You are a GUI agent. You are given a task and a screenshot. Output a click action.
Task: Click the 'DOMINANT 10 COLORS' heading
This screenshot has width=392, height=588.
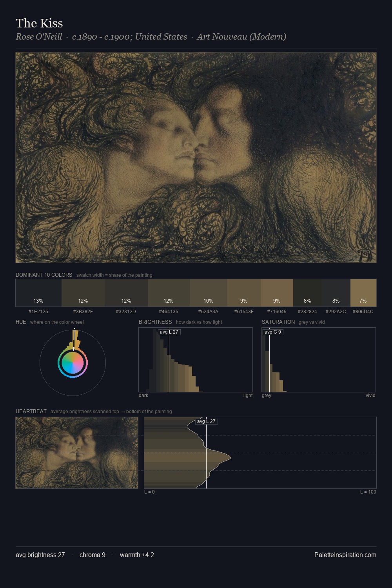[44, 275]
